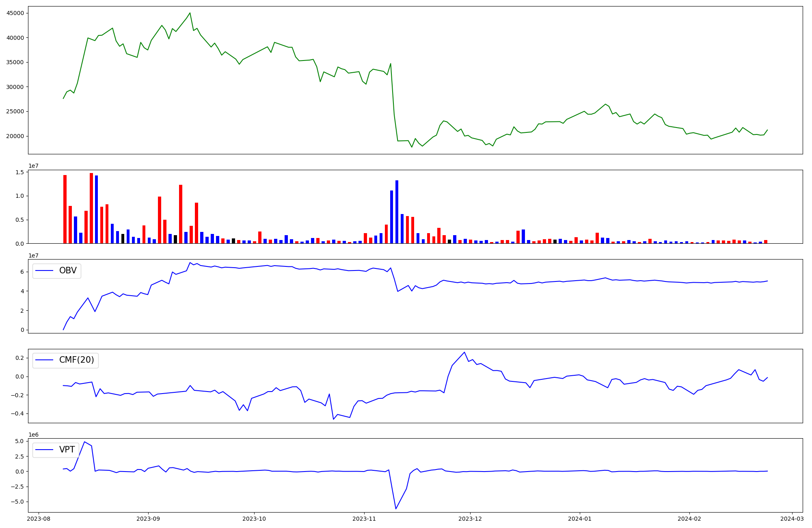Click the highest peak of the green price line
Viewport: 812px width, 528px height.
tap(190, 13)
